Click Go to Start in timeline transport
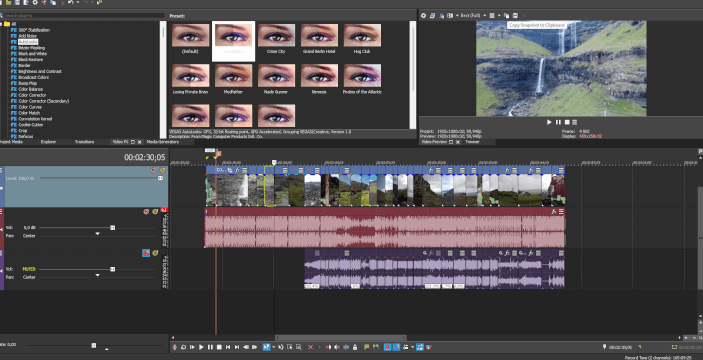 (x=228, y=347)
